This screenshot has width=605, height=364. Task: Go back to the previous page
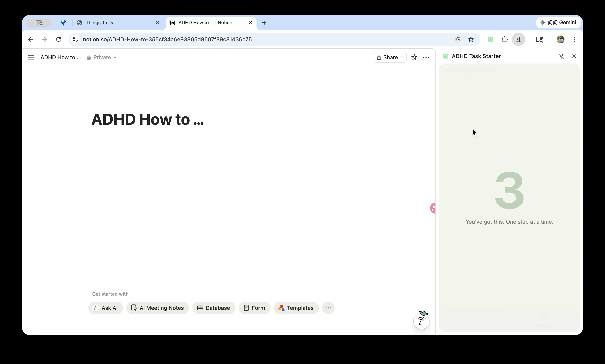pyautogui.click(x=30, y=40)
